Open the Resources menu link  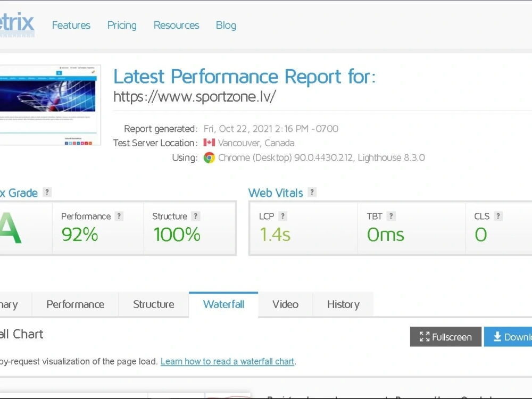click(176, 25)
